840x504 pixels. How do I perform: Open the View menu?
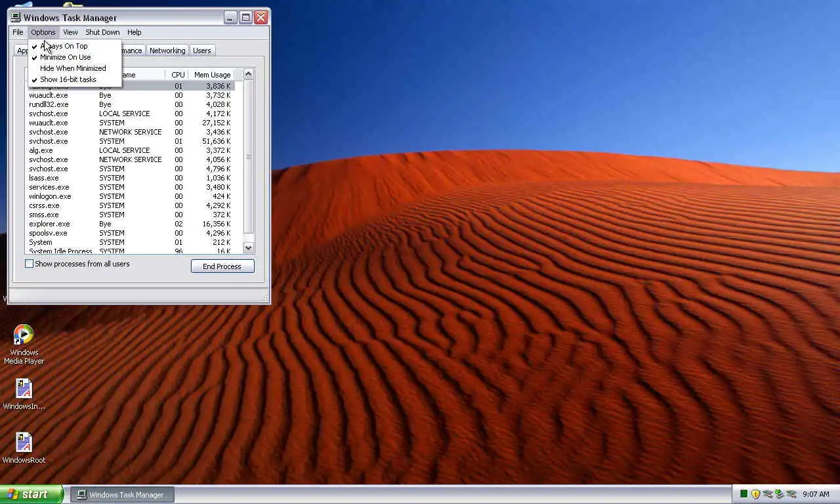coord(70,32)
